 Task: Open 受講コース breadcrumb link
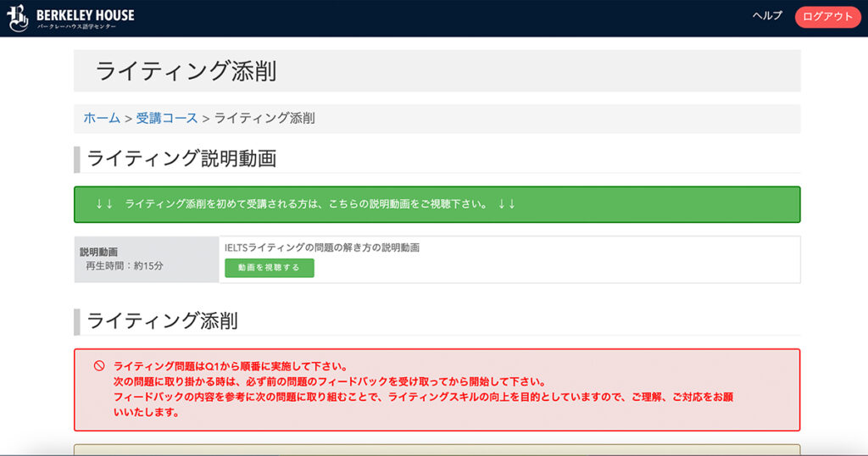[x=167, y=119]
